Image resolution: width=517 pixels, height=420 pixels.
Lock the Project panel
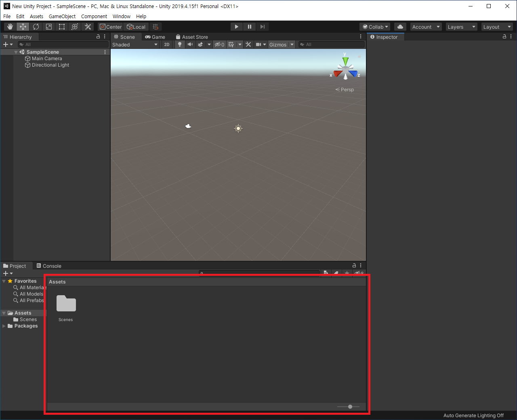tap(354, 265)
